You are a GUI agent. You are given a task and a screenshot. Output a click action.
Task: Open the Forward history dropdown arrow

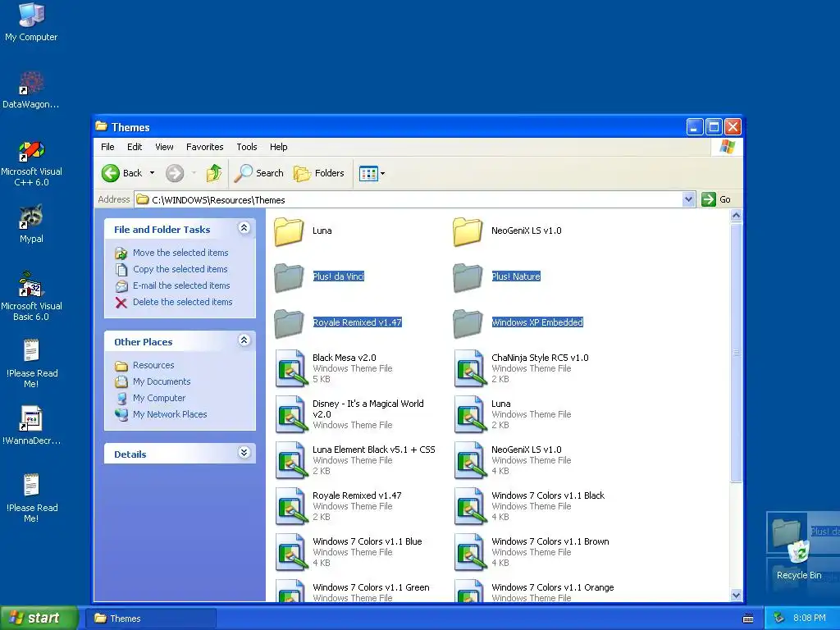point(194,173)
